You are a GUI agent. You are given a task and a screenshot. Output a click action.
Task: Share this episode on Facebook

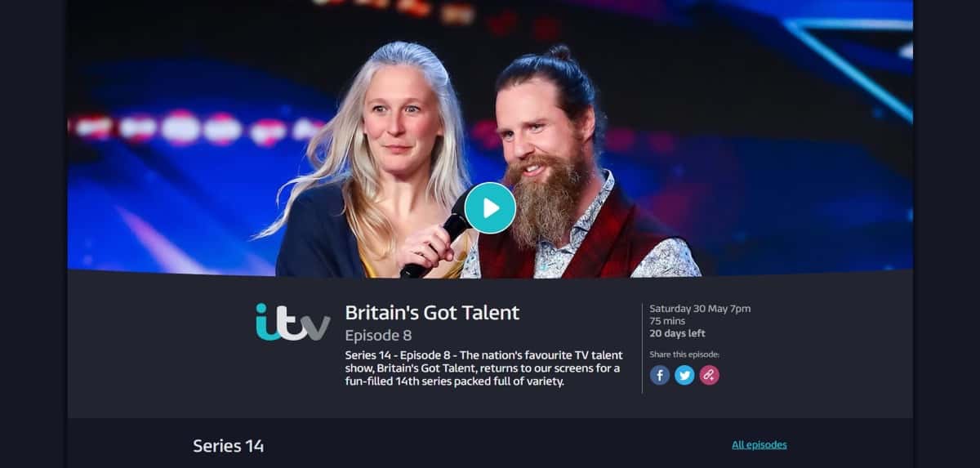point(660,375)
